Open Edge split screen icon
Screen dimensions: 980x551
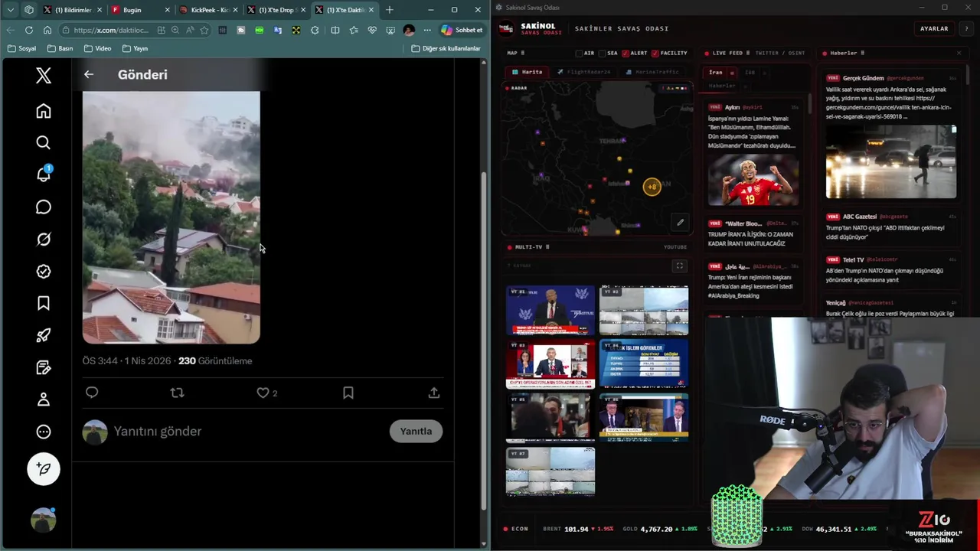[335, 30]
